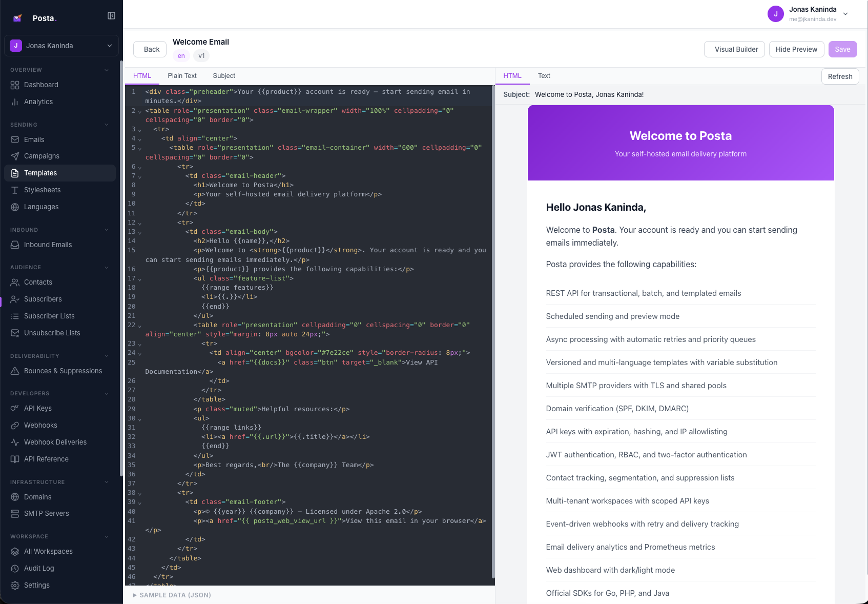Click the Posta logo icon
868x604 pixels.
pos(17,18)
